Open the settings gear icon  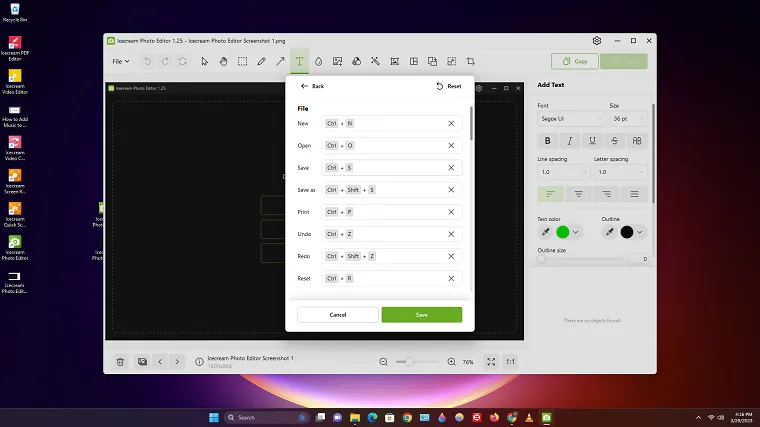[597, 40]
